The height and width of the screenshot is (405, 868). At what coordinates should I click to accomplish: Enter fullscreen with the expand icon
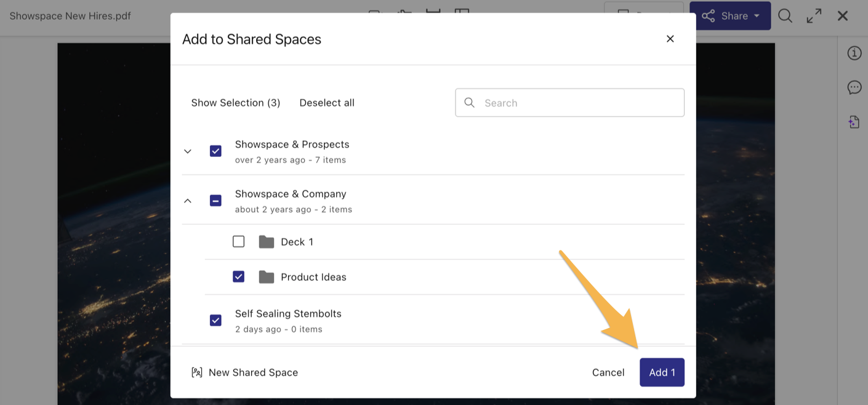[814, 15]
